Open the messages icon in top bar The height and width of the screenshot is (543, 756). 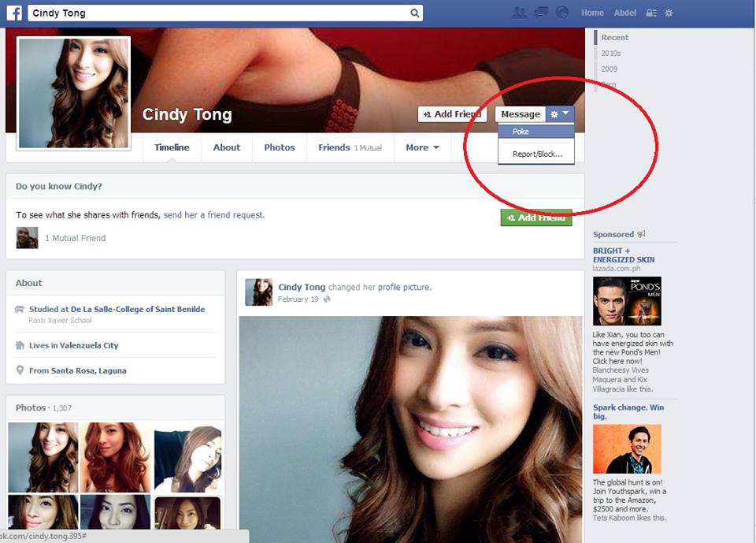(x=541, y=13)
